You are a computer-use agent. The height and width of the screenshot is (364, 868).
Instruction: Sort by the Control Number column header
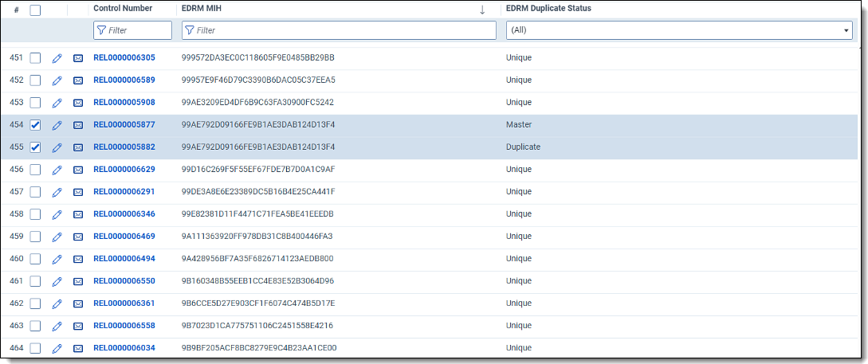pyautogui.click(x=123, y=9)
